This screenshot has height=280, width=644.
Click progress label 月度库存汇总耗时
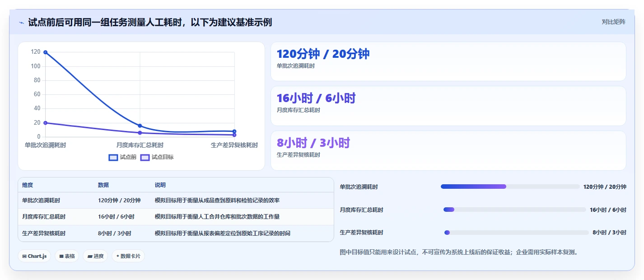(361, 210)
